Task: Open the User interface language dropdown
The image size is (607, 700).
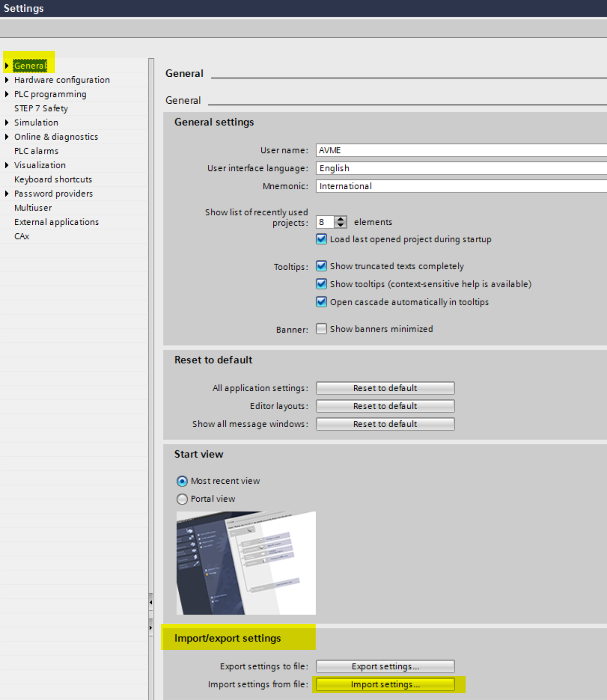Action: [x=461, y=168]
